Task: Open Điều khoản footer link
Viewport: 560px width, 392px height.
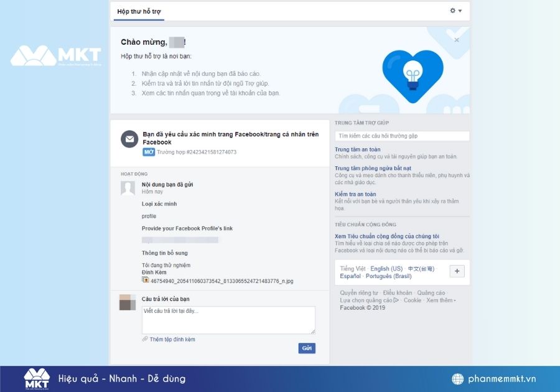Action: [x=398, y=292]
